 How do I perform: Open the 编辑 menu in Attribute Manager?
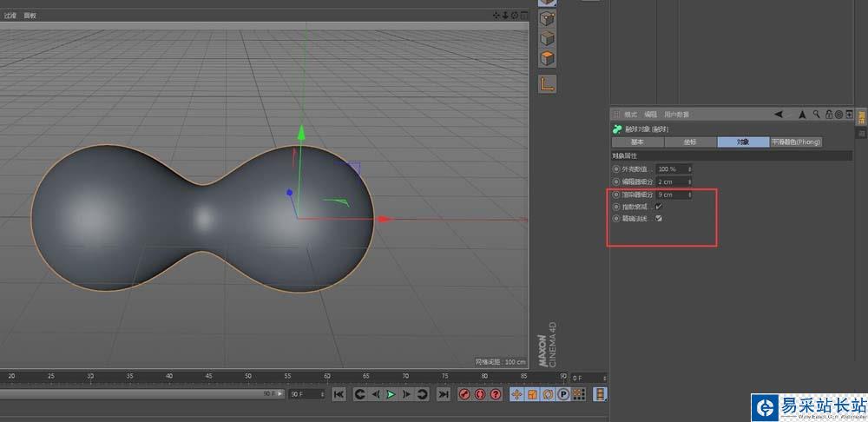pyautogui.click(x=650, y=115)
